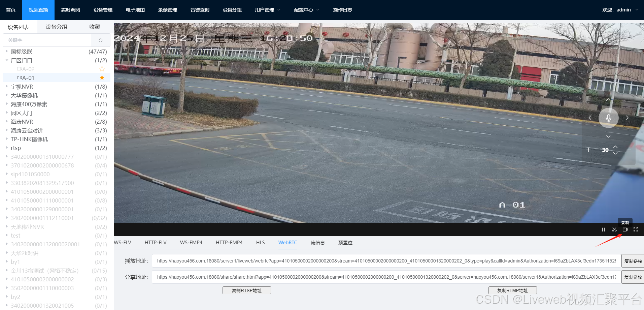Take a snapshot with the scissors icon
This screenshot has width=644, height=310.
(614, 229)
